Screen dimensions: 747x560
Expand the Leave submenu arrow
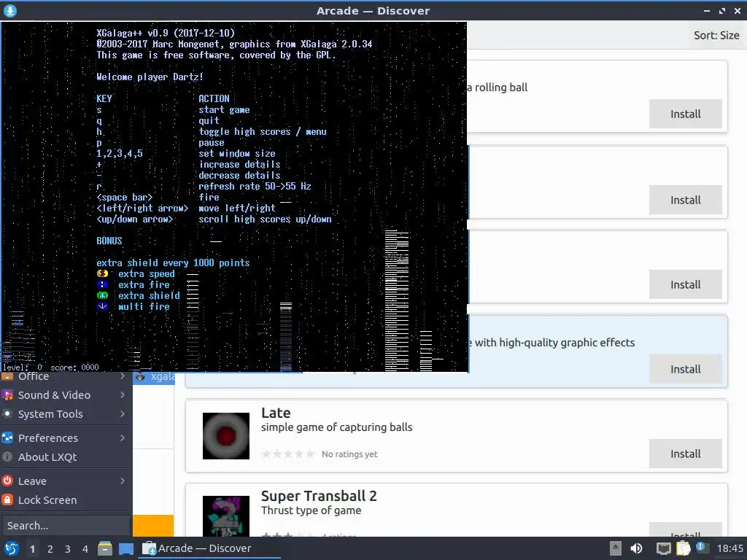click(x=123, y=481)
